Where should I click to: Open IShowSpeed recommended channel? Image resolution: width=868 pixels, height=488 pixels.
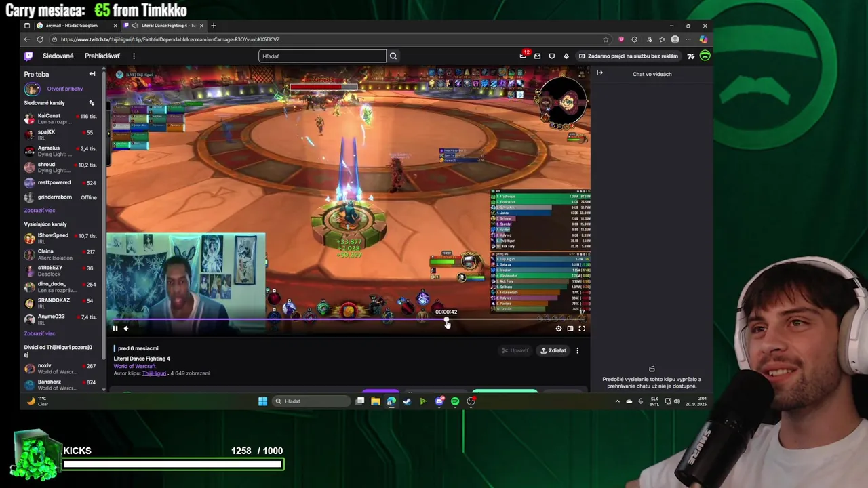coord(60,238)
